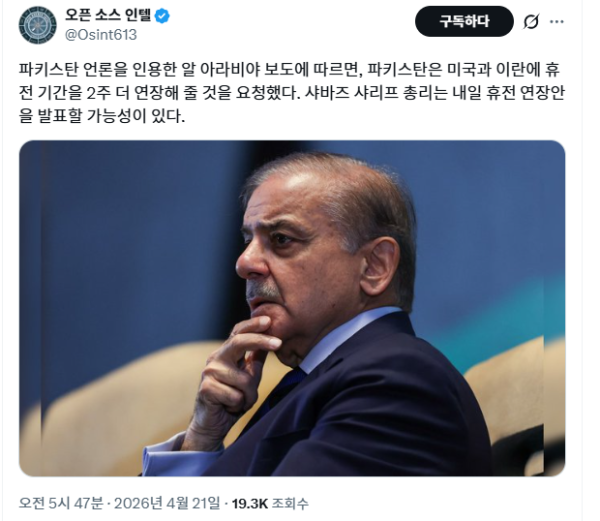
Task: Open the Osint613 round profile avatar
Action: click(38, 25)
